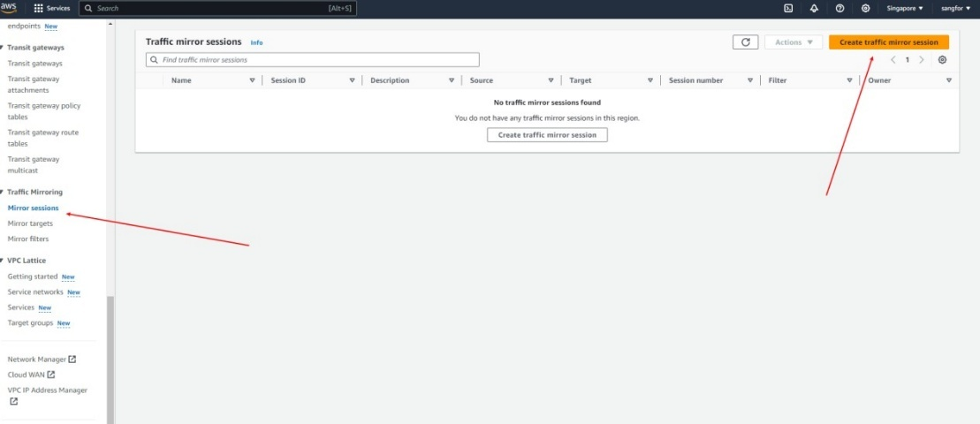Open the Services grid menu
980x424 pixels.
click(52, 9)
